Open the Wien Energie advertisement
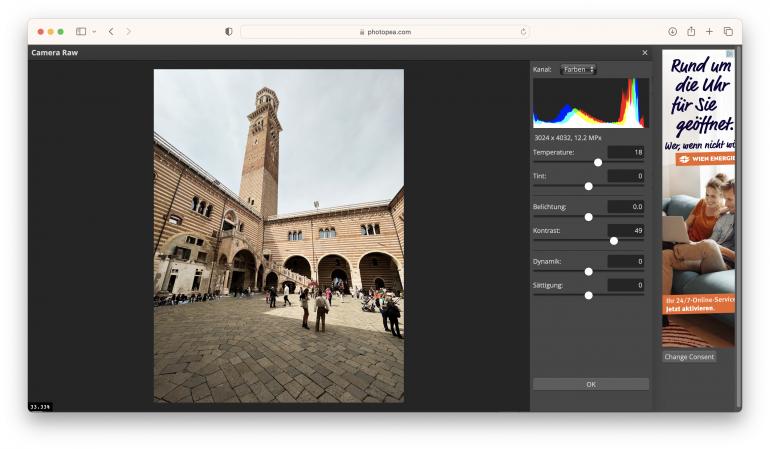The height and width of the screenshot is (449, 770). (698, 198)
